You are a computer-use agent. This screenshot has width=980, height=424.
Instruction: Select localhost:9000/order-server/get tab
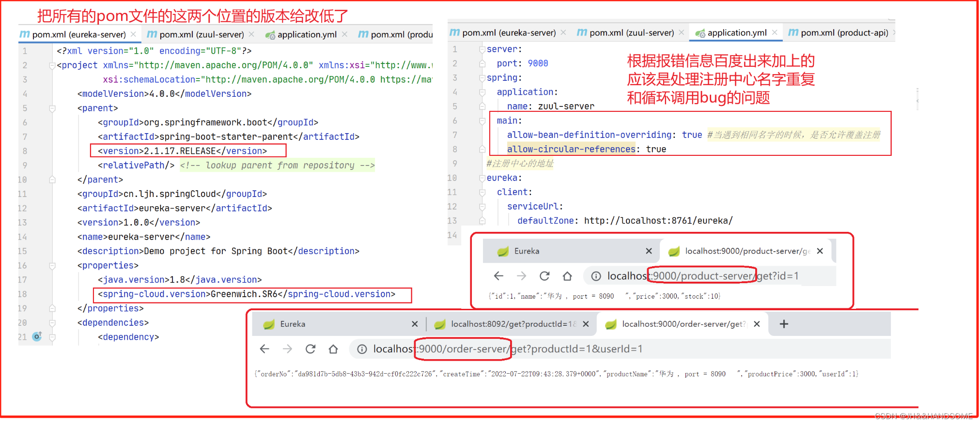(x=682, y=324)
